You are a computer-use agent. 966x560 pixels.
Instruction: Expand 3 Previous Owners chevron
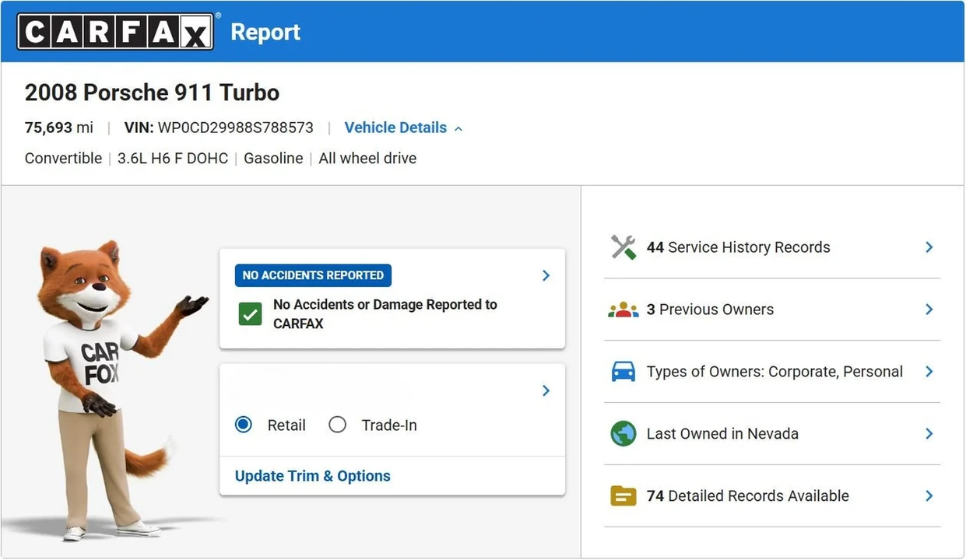929,310
